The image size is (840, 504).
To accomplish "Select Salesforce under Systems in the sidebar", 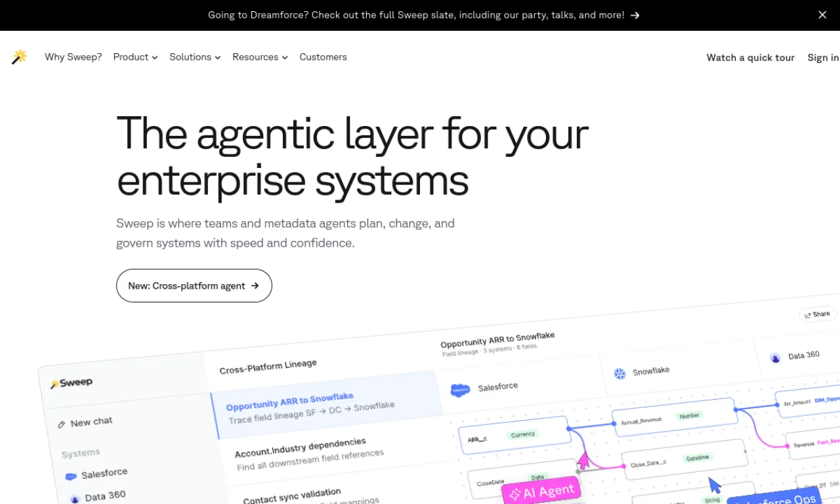I will click(96, 474).
